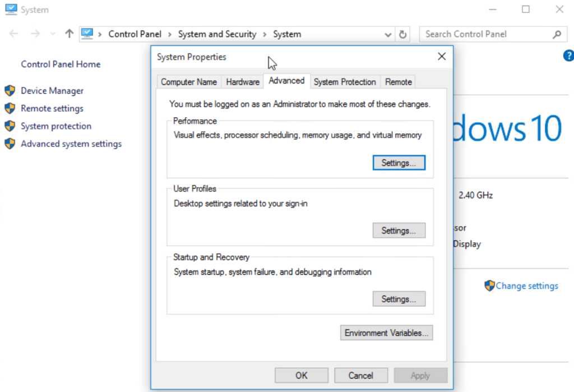Open the System Protection tab

tap(345, 82)
